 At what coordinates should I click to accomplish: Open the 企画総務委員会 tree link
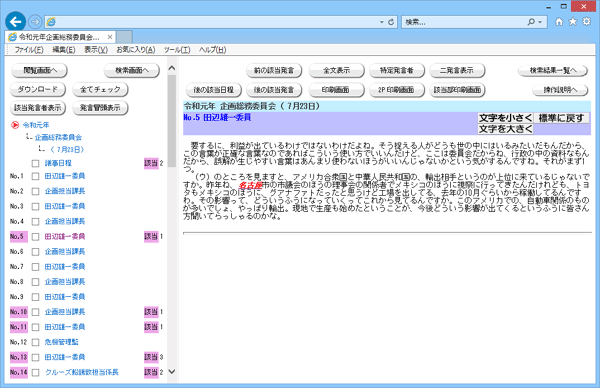coord(58,137)
